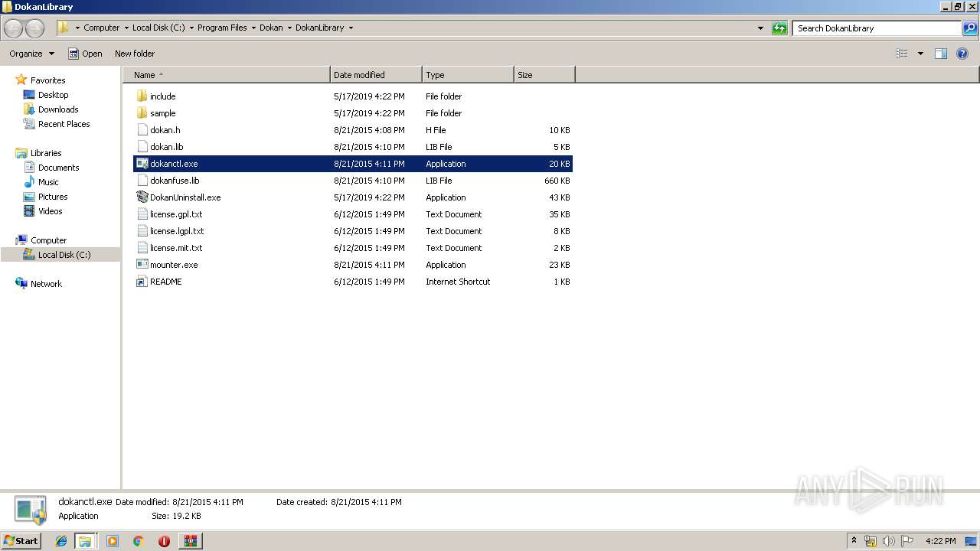Click the Back navigation arrow
The width and height of the screenshot is (980, 551).
(14, 28)
